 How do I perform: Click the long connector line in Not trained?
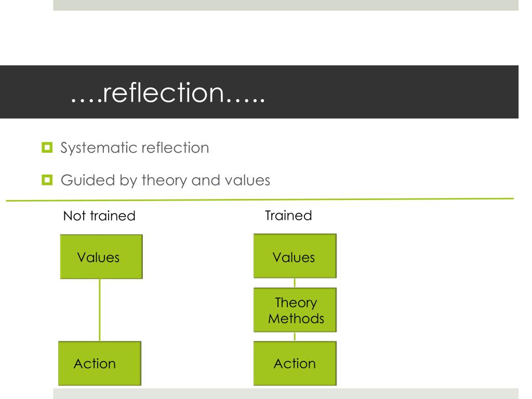click(x=100, y=310)
